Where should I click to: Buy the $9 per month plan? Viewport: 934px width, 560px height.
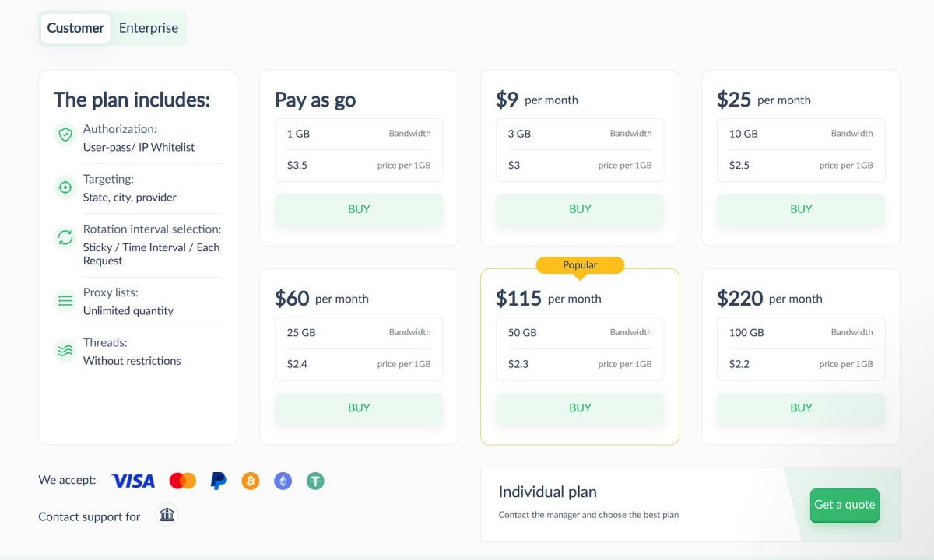[x=580, y=209]
